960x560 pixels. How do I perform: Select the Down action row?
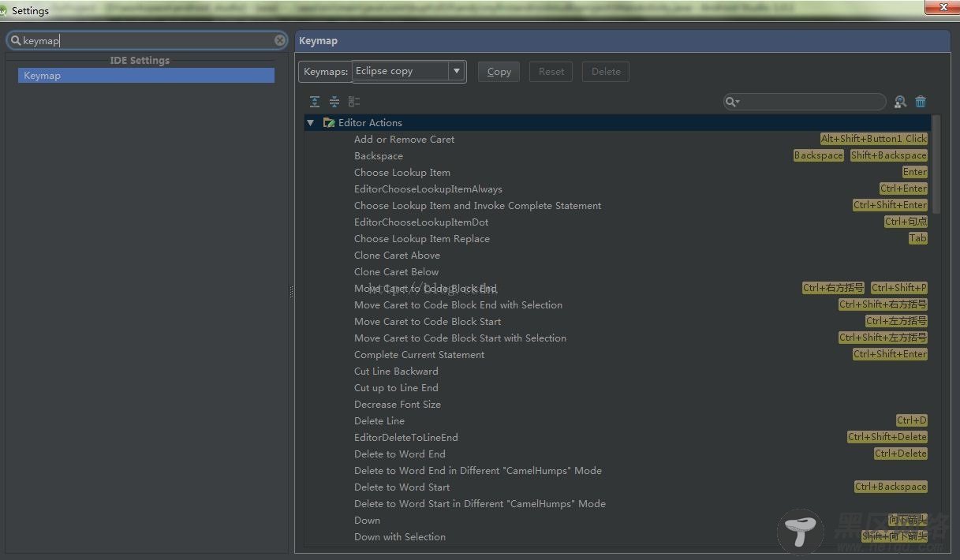pyautogui.click(x=367, y=521)
